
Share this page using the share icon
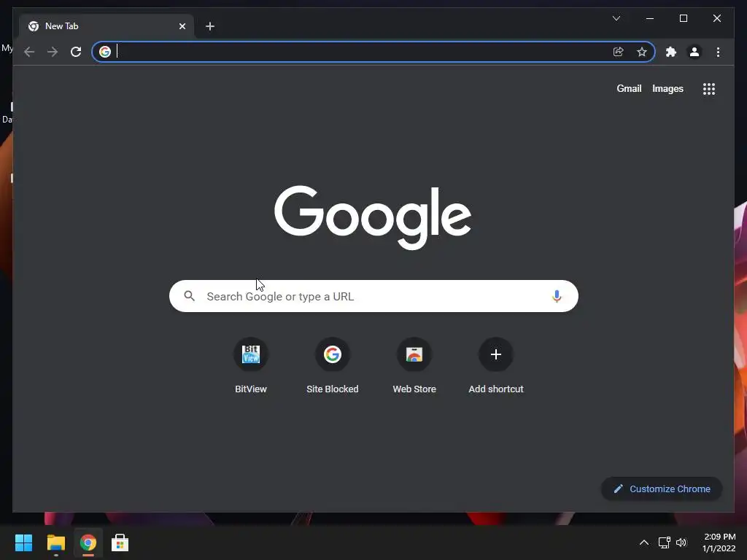tap(618, 52)
